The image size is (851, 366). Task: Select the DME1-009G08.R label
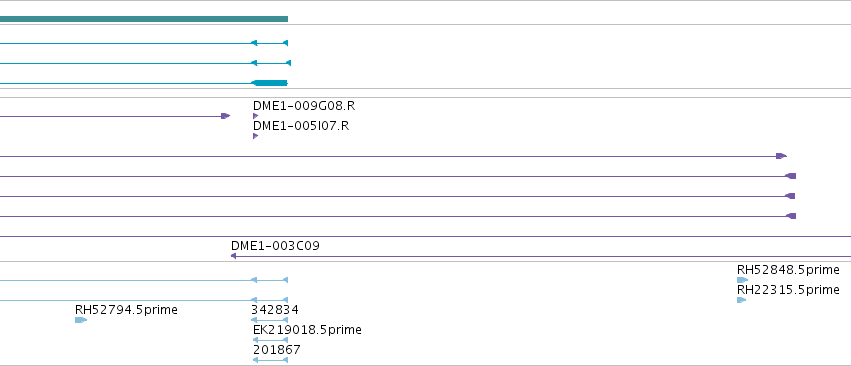tap(304, 106)
